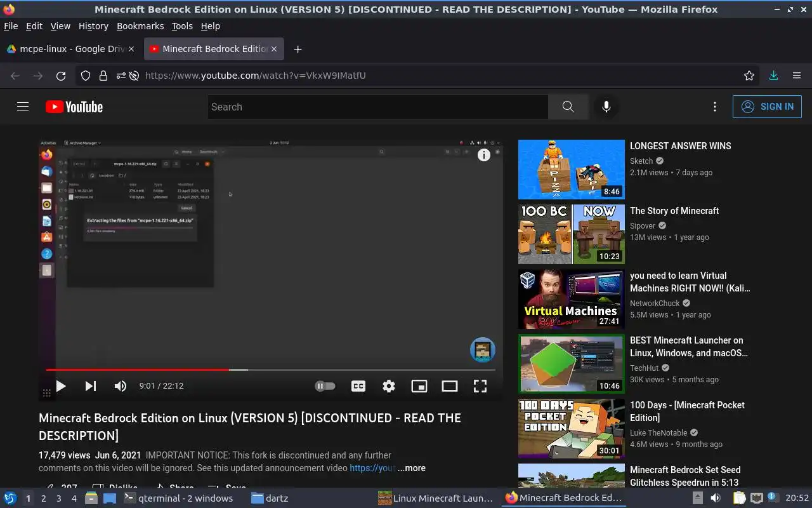The image size is (812, 508).
Task: Toggle the autoplay switch in player
Action: click(325, 386)
